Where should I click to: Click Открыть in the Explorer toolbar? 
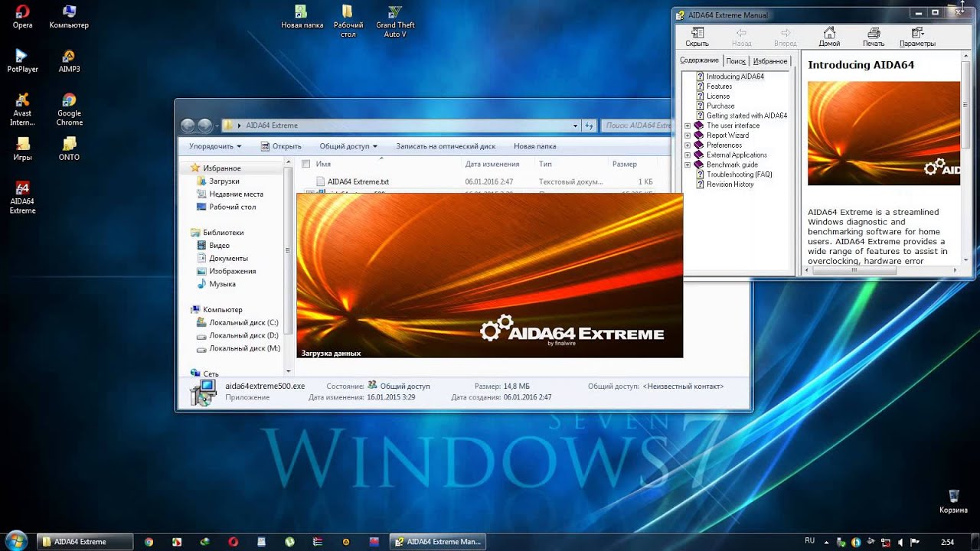tap(281, 146)
